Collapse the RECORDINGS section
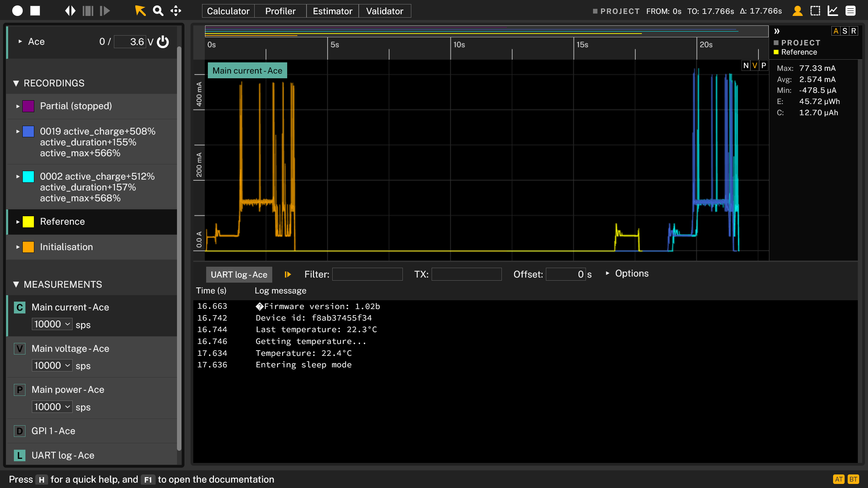Viewport: 868px width, 488px height. tap(16, 83)
